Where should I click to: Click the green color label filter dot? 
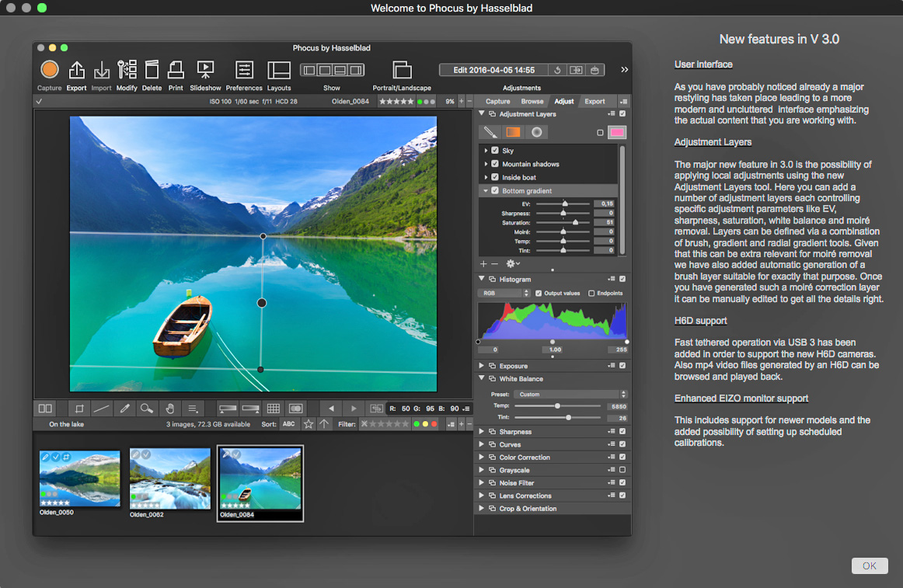pyautogui.click(x=417, y=424)
